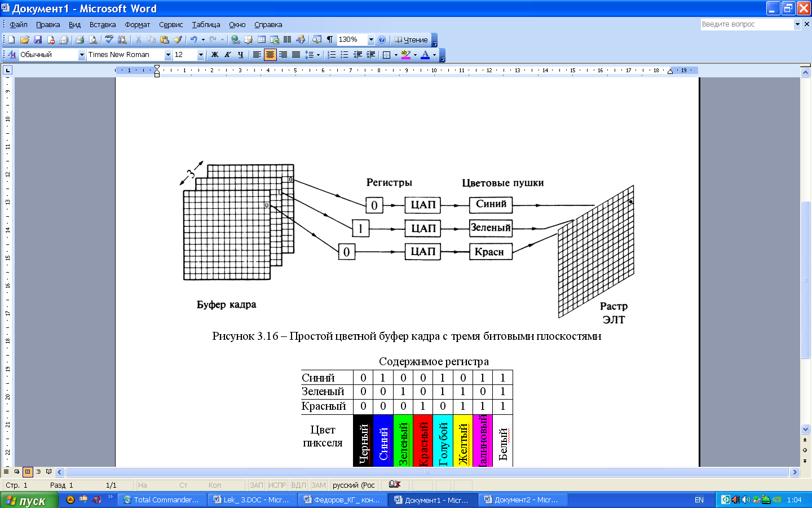Switch to Total Commander taskbar window

[161, 500]
